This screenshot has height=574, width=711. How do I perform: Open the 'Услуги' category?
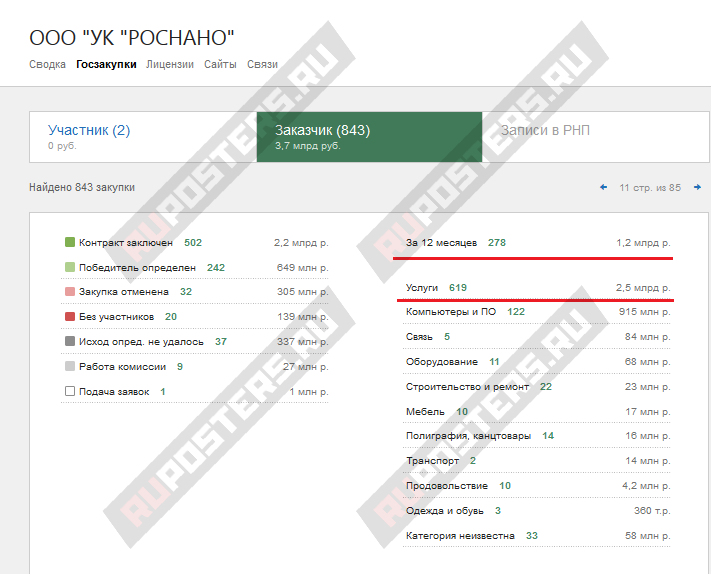[422, 288]
